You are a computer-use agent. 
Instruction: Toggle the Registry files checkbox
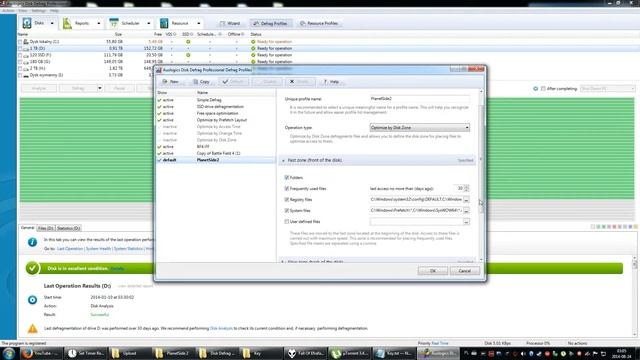click(x=287, y=200)
